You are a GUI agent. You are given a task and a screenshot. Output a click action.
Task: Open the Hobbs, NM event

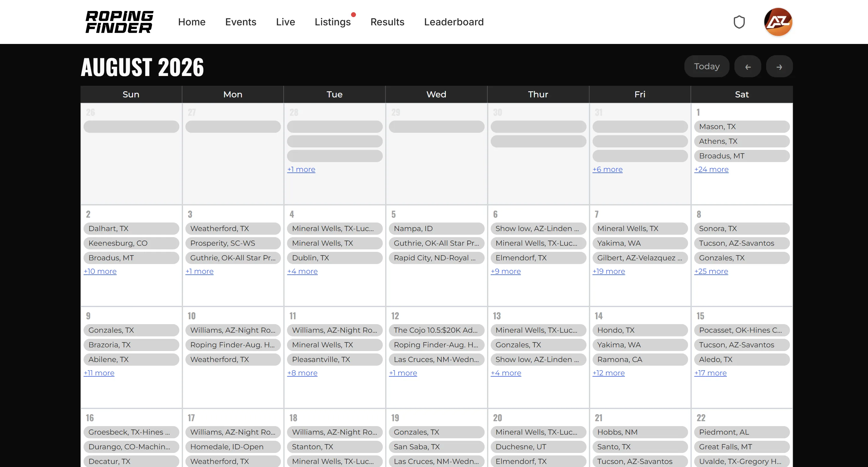tap(640, 432)
